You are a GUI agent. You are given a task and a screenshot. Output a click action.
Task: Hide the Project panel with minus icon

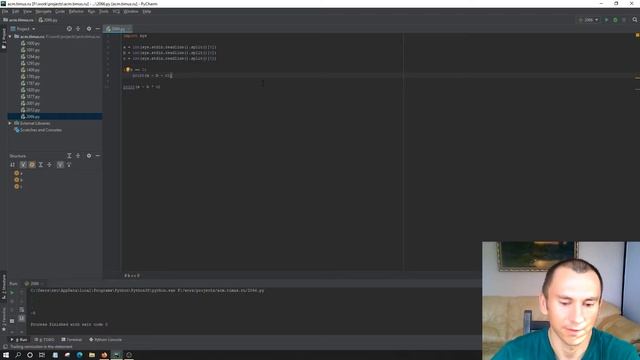click(98, 29)
